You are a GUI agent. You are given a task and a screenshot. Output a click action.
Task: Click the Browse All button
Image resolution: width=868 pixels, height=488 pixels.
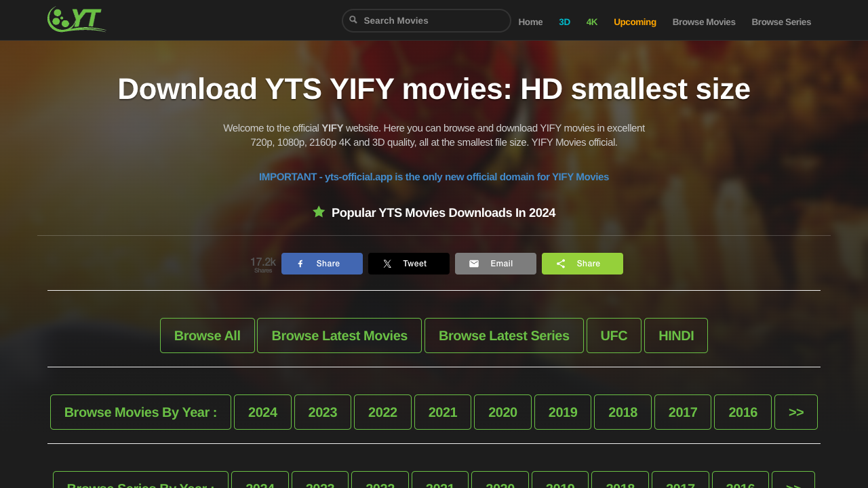pos(208,335)
